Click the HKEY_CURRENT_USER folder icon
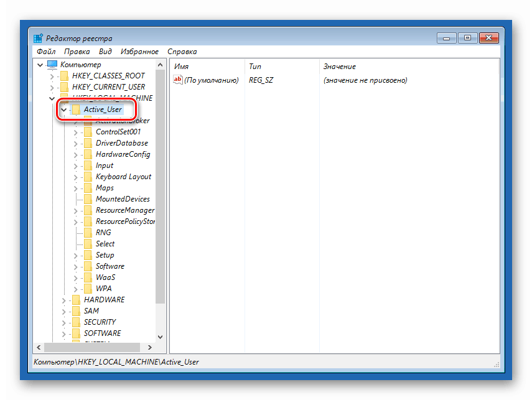This screenshot has height=400, width=532. coord(64,87)
